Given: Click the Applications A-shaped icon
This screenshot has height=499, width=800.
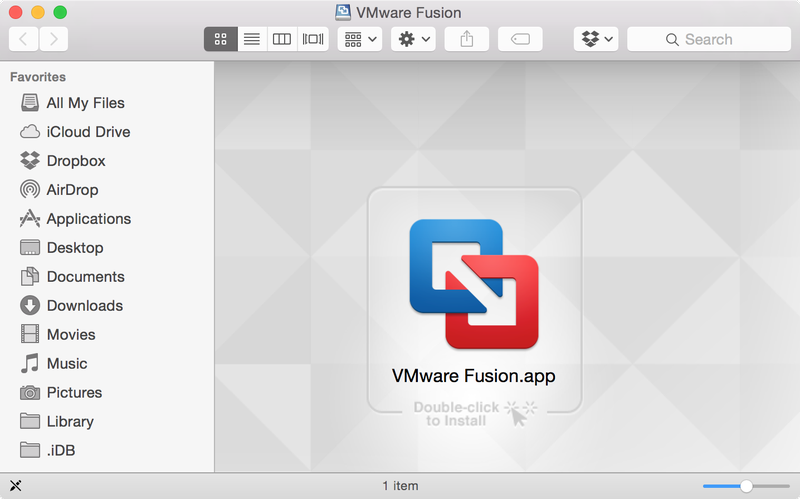Looking at the screenshot, I should [x=30, y=218].
